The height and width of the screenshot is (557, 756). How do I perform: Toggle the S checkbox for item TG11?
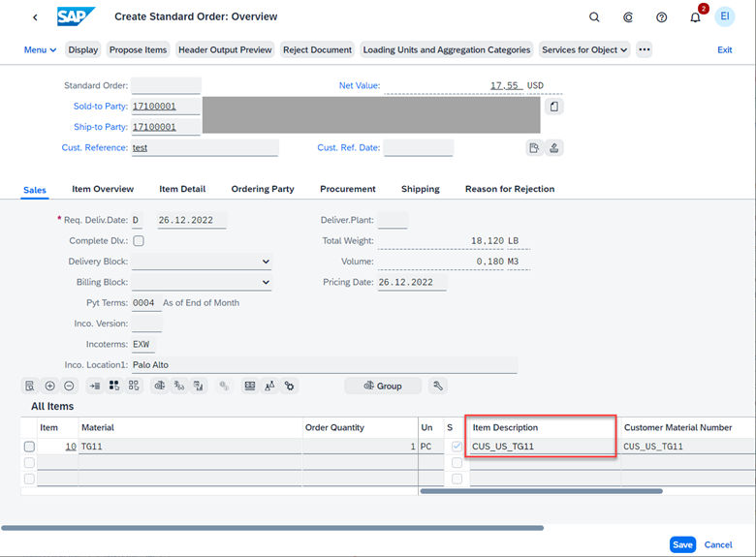[457, 447]
